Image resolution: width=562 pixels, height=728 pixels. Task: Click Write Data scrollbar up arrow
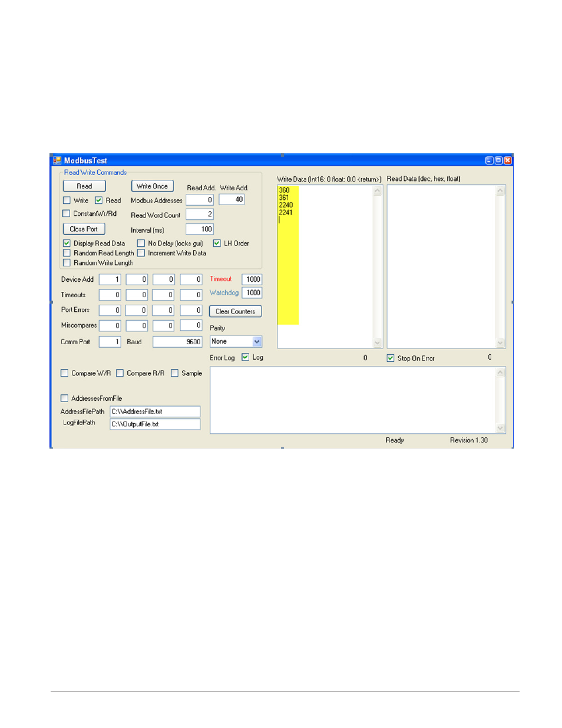378,191
